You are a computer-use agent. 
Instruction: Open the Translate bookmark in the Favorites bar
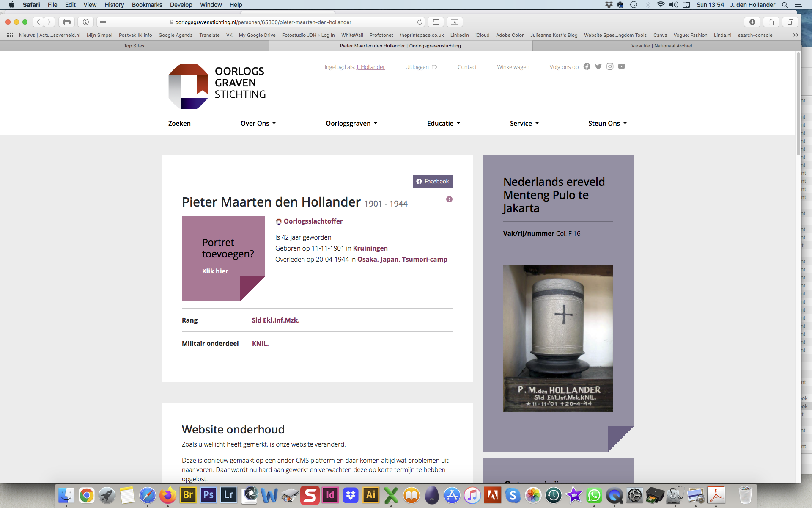tap(209, 35)
